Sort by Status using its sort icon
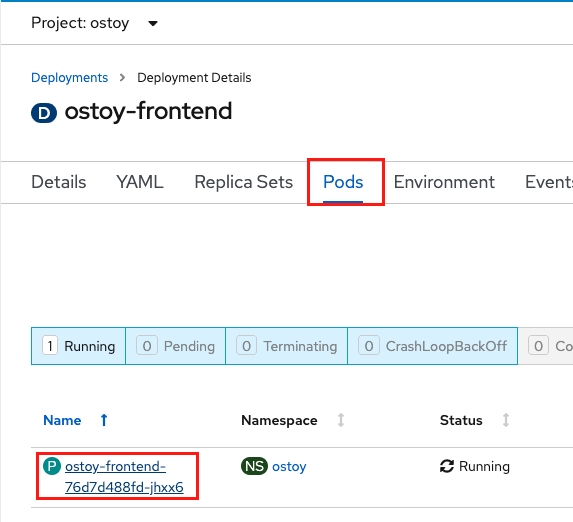Image resolution: width=573 pixels, height=522 pixels. [506, 420]
